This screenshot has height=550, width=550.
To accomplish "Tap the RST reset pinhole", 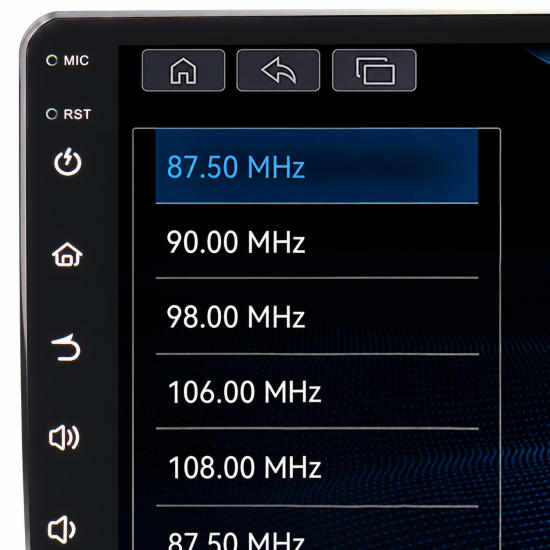I will pyautogui.click(x=52, y=114).
